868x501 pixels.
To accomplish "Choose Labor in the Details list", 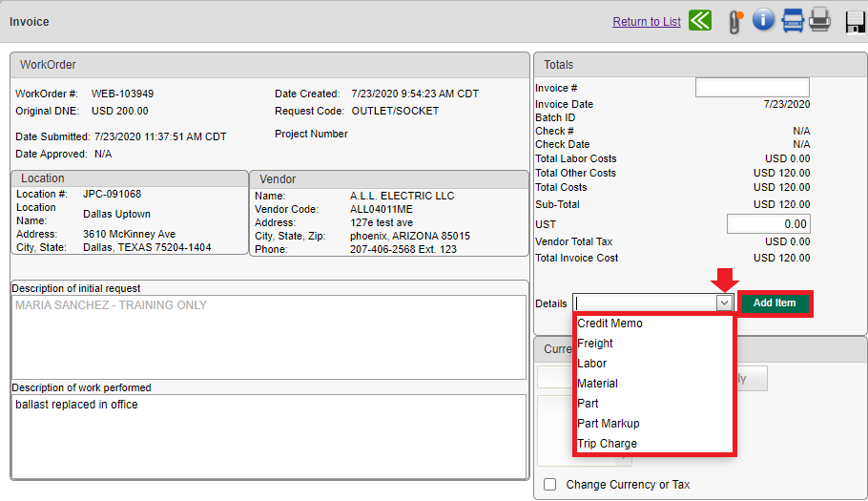I will (591, 364).
